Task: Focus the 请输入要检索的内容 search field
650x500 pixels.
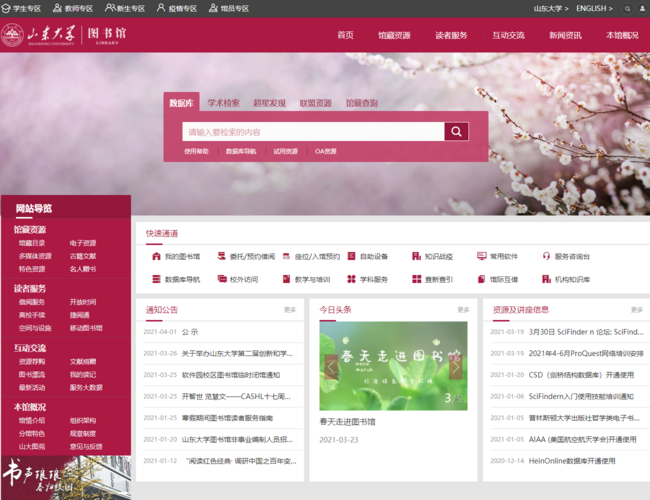Action: coord(313,132)
